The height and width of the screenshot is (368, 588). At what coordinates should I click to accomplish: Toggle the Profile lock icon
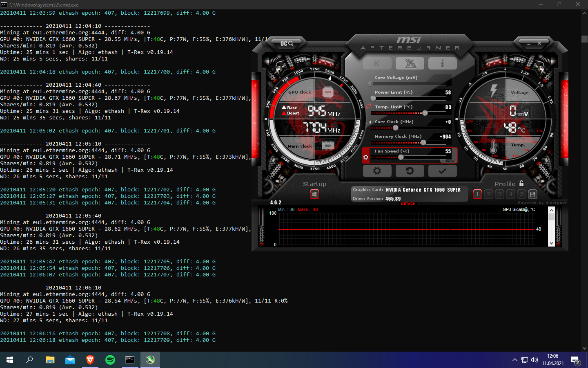(521, 184)
